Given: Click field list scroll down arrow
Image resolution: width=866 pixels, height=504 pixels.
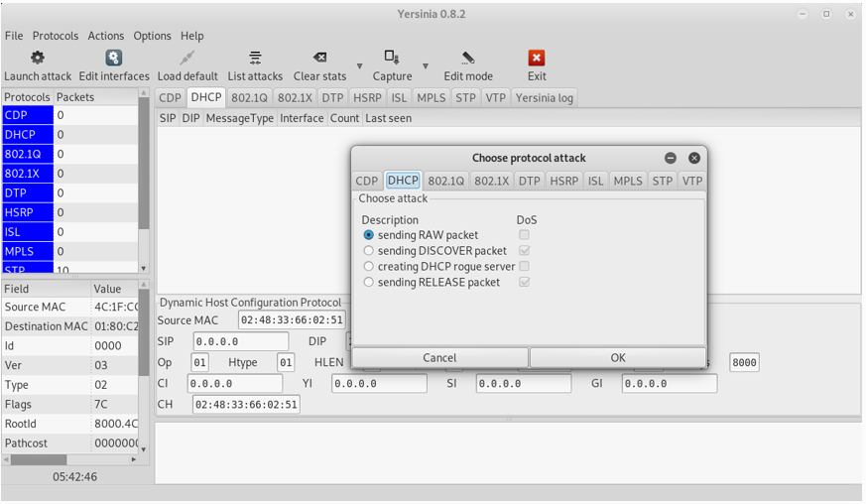Looking at the screenshot, I should [144, 449].
